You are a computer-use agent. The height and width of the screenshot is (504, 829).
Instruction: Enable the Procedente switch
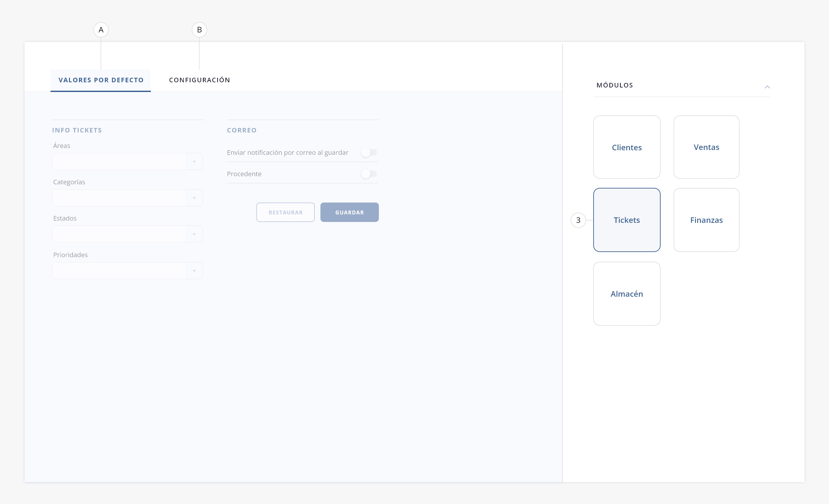click(x=369, y=174)
